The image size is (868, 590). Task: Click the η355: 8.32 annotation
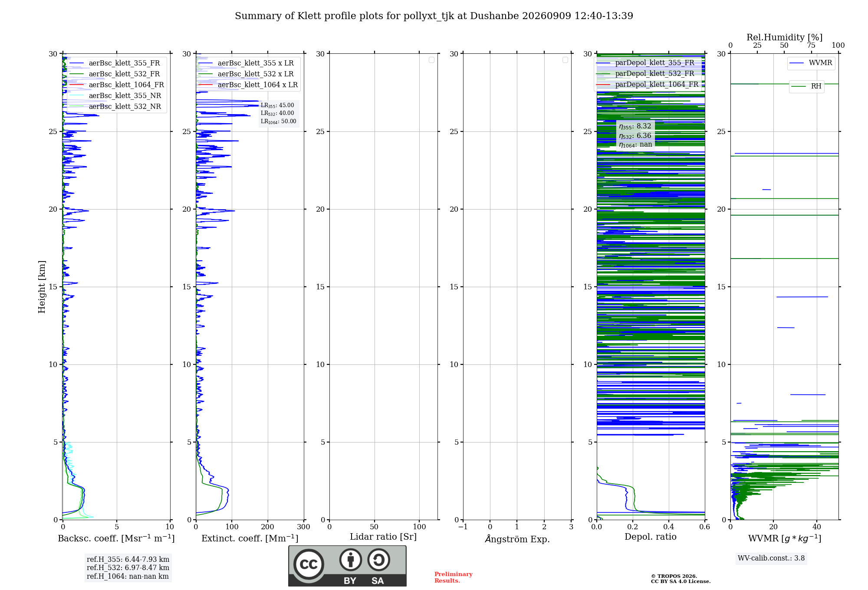coord(635,126)
